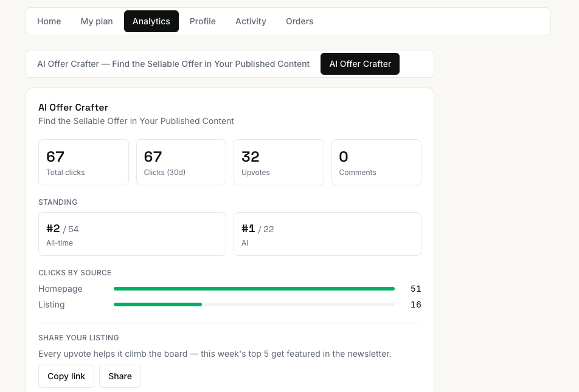Viewport: 579px width, 392px height.
Task: Open the Home tab
Action: [x=49, y=21]
